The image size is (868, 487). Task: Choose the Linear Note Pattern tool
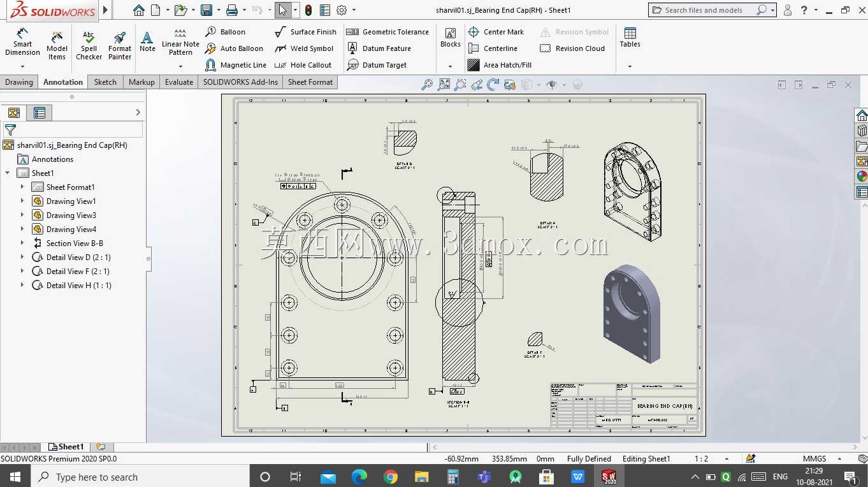click(x=180, y=41)
